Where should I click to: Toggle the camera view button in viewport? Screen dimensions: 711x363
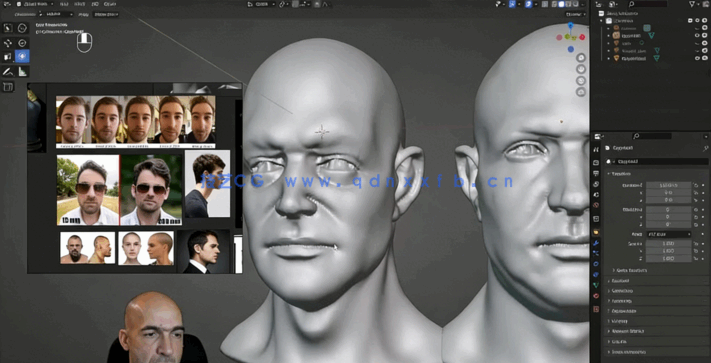tap(581, 80)
